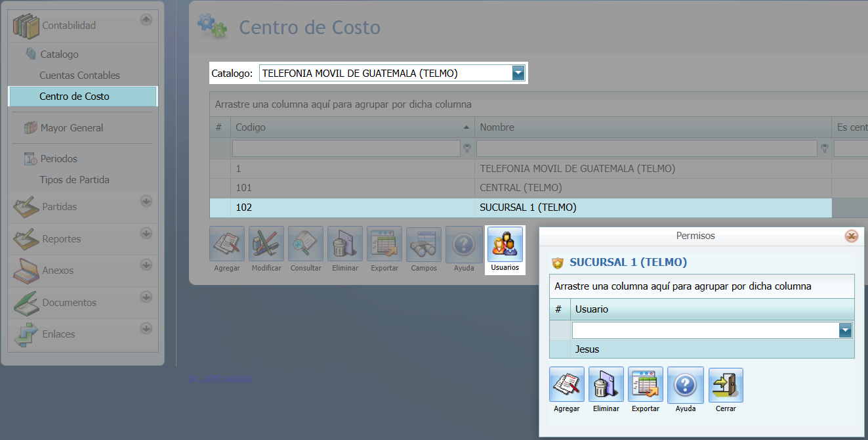Open Cuentas Contables menu item

click(79, 76)
